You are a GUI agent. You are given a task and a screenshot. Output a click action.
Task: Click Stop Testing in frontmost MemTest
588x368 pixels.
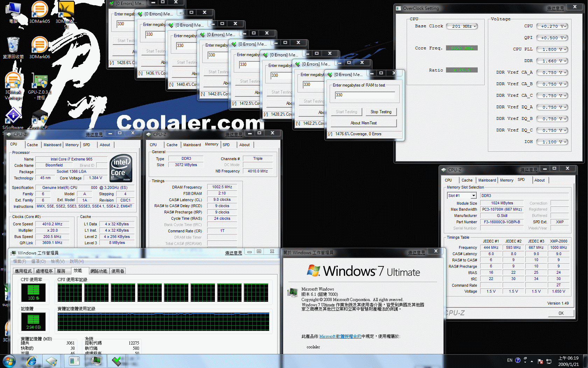381,112
